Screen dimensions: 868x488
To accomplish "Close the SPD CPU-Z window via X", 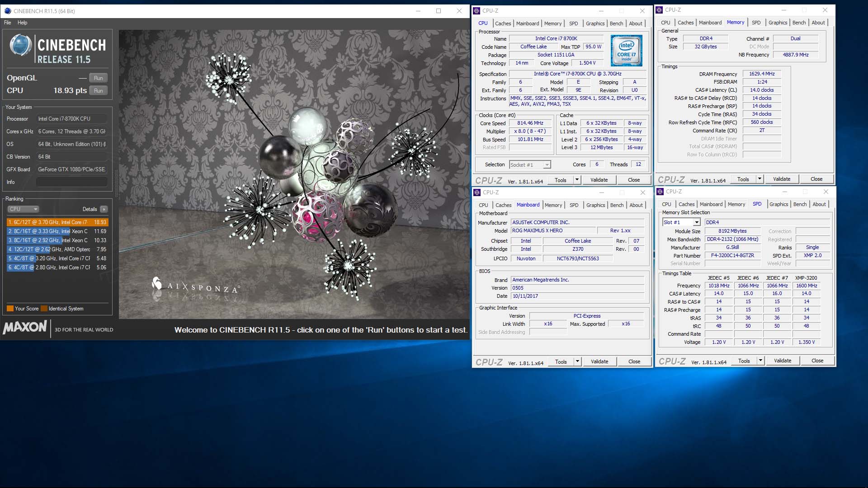I will point(826,192).
